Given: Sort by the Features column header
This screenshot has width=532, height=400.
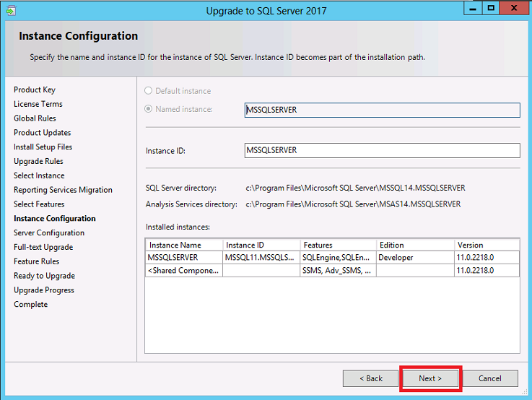Looking at the screenshot, I should [339, 245].
